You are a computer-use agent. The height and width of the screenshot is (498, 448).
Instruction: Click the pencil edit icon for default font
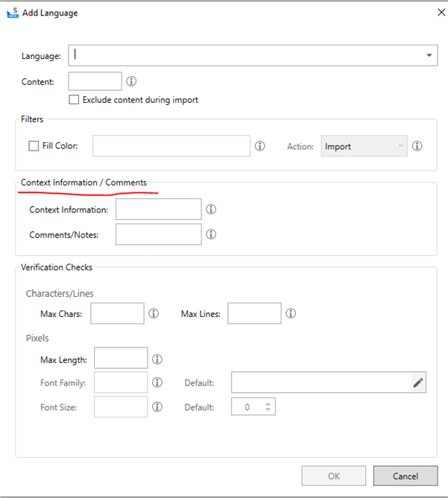pyautogui.click(x=418, y=382)
